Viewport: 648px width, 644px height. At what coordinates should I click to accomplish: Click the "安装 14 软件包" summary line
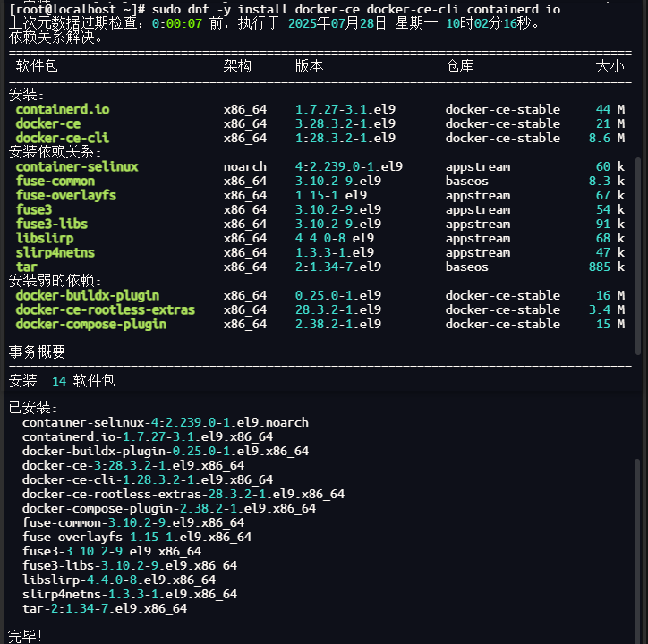point(62,381)
